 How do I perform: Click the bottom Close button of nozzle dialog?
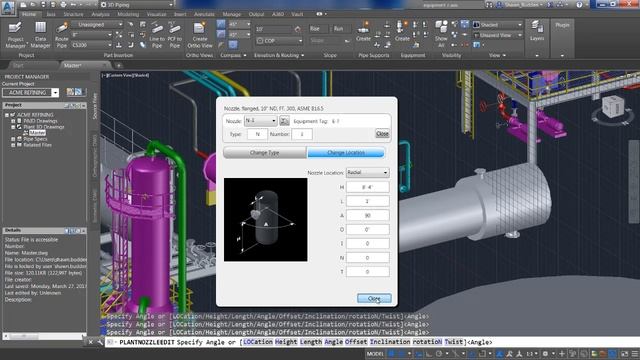(374, 298)
